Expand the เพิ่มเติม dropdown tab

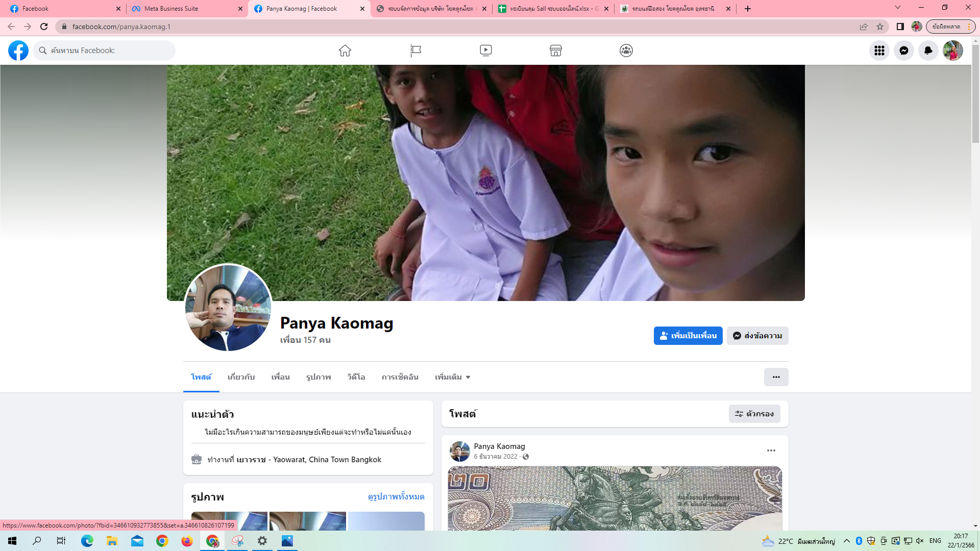[452, 377]
